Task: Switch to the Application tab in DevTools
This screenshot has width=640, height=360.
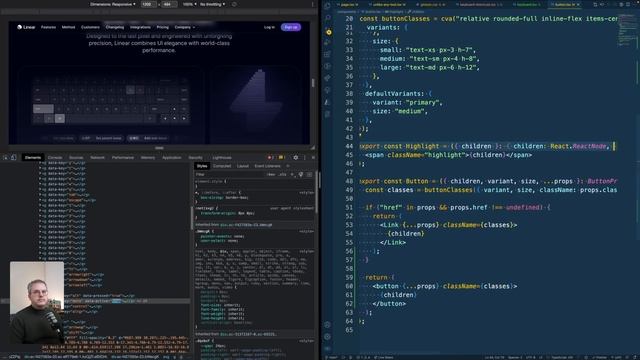Action: 171,158
